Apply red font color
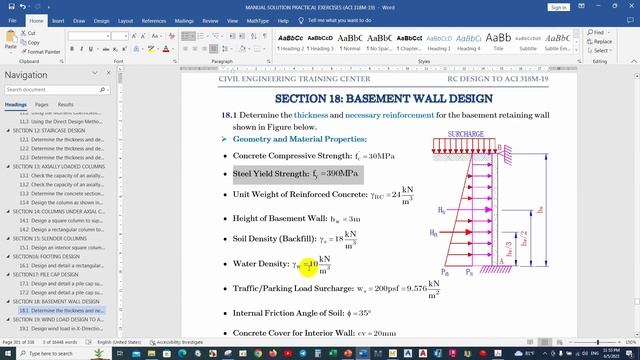 pos(166,49)
